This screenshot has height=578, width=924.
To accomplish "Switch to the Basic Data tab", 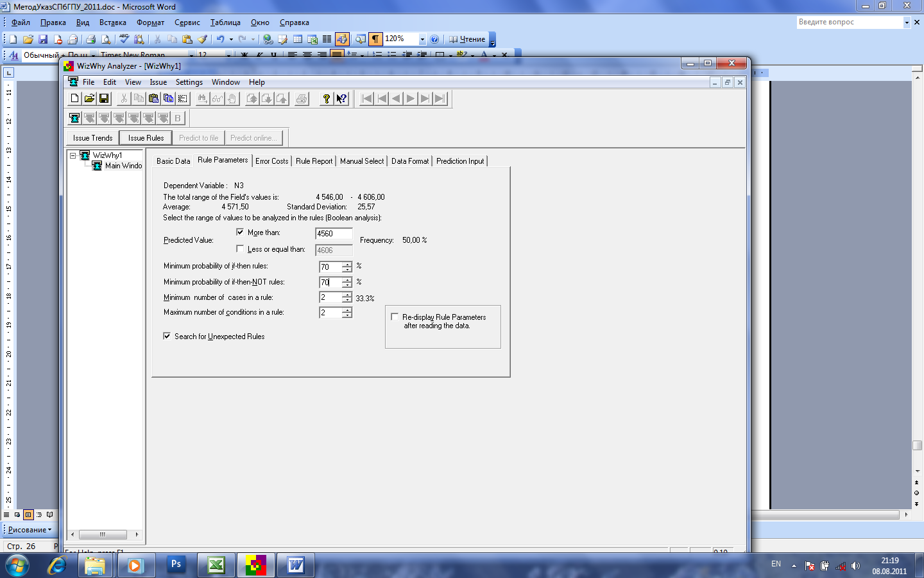I will tap(173, 161).
